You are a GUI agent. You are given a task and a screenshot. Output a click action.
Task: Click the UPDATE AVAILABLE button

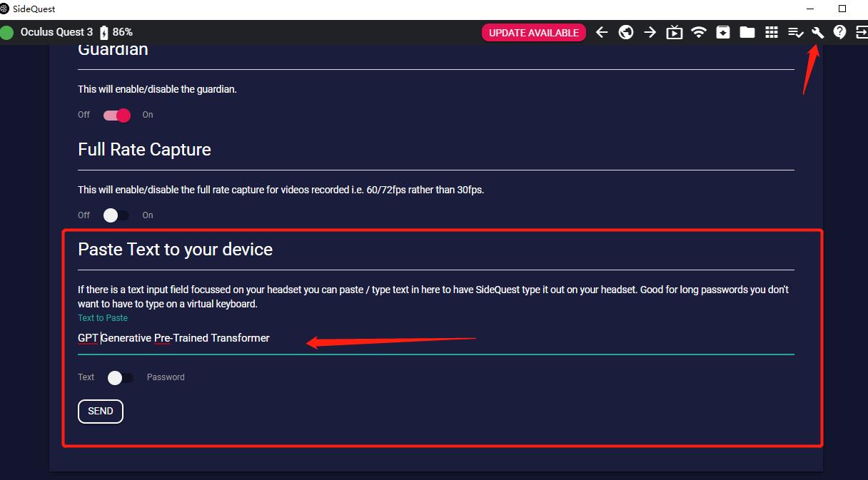[534, 33]
